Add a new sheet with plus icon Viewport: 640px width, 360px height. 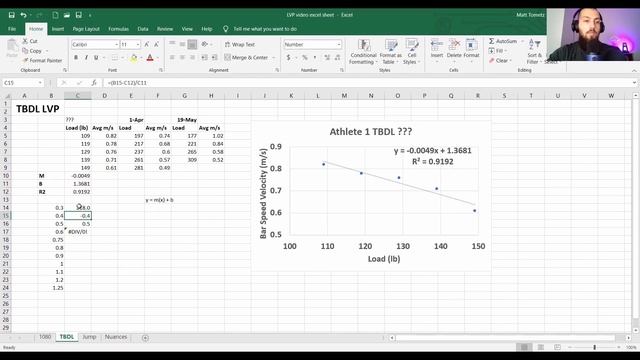click(145, 338)
